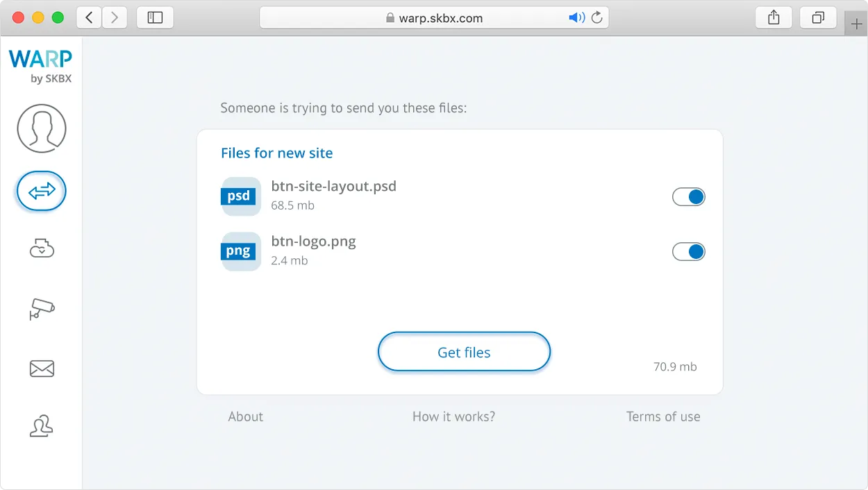This screenshot has width=868, height=490.
Task: Open the Terms of use link
Action: [663, 416]
